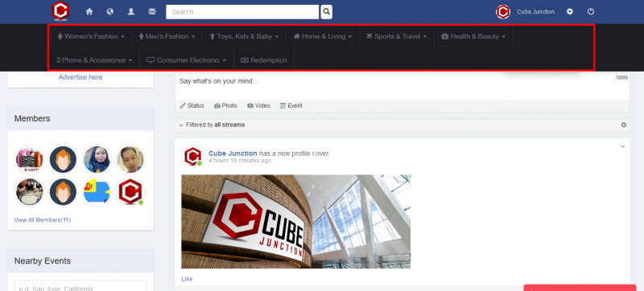Expand the Women's Fashion menu
Viewport: 644px width, 291px height.
91,36
